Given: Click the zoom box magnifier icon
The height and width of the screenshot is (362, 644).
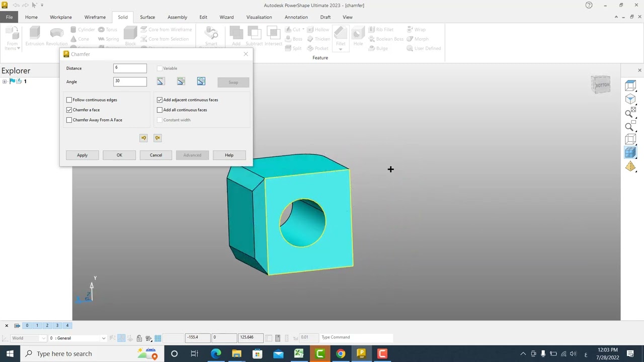Looking at the screenshot, I should pos(630,126).
